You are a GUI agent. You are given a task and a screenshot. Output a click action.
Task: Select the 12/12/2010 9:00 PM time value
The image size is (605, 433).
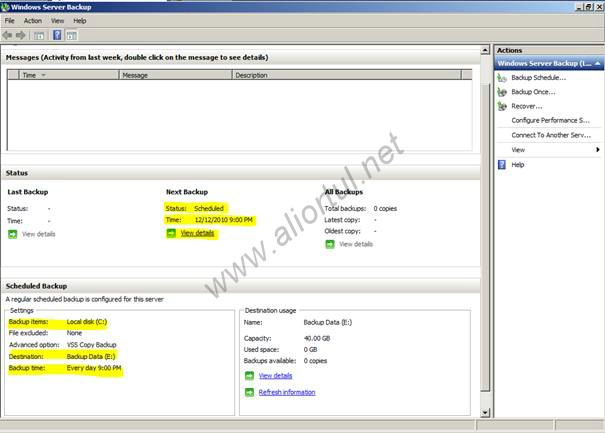(223, 220)
